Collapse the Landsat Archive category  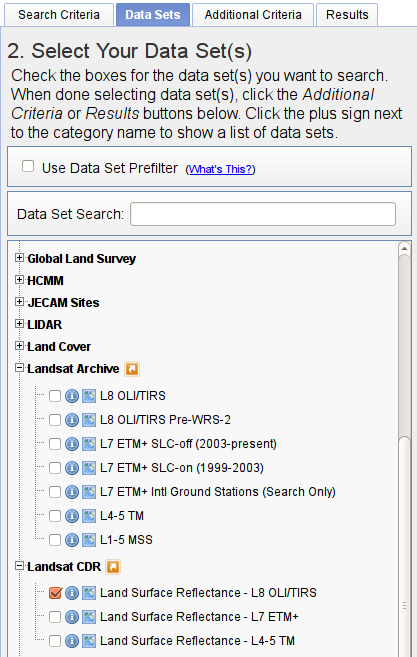pyautogui.click(x=19, y=368)
